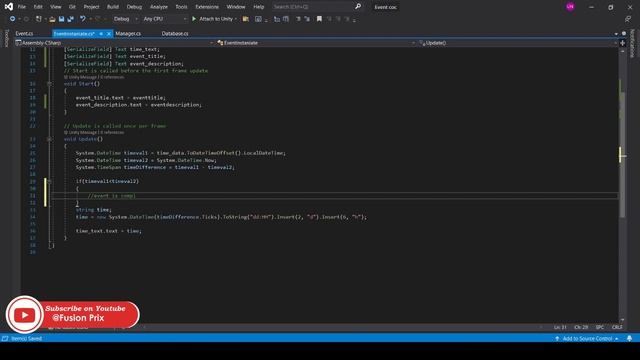The width and height of the screenshot is (640, 360).
Task: Collapse the Start() method outline
Action: click(49, 84)
